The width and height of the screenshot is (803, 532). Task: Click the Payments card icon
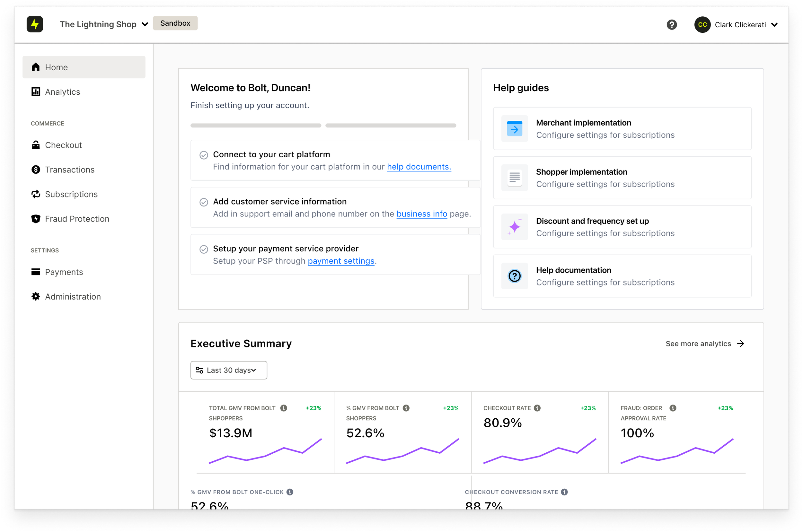pyautogui.click(x=36, y=272)
